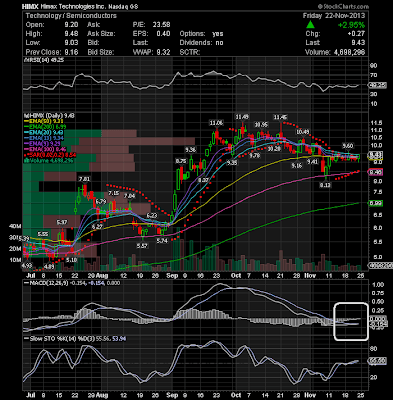Screen dimensions: 393x400
Task: Click the 5.74 low price label
Action: 162,241
